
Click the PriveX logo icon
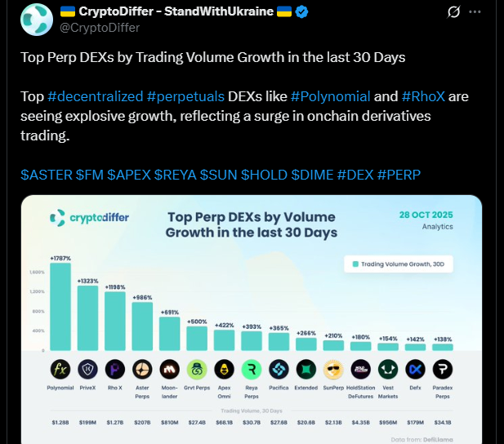click(x=87, y=367)
